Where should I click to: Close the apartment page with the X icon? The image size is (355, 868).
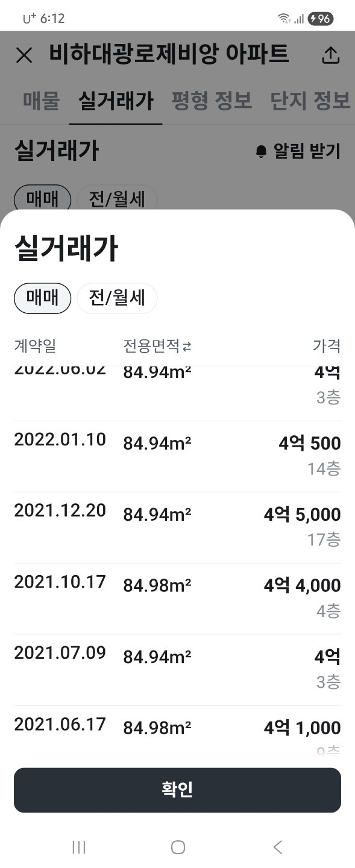(x=24, y=55)
